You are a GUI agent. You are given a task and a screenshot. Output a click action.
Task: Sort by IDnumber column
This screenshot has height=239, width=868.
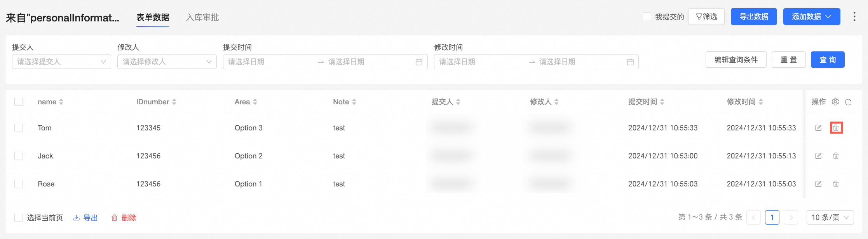pyautogui.click(x=174, y=102)
